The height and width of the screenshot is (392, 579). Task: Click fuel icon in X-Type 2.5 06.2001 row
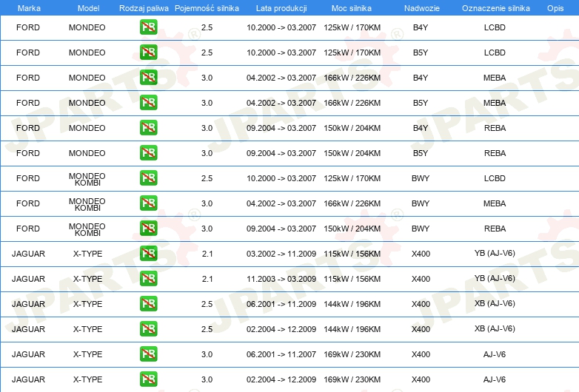pos(148,303)
